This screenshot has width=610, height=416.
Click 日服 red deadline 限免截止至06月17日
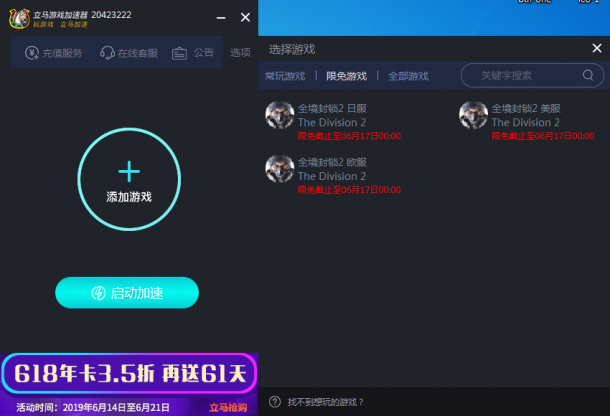coord(349,136)
